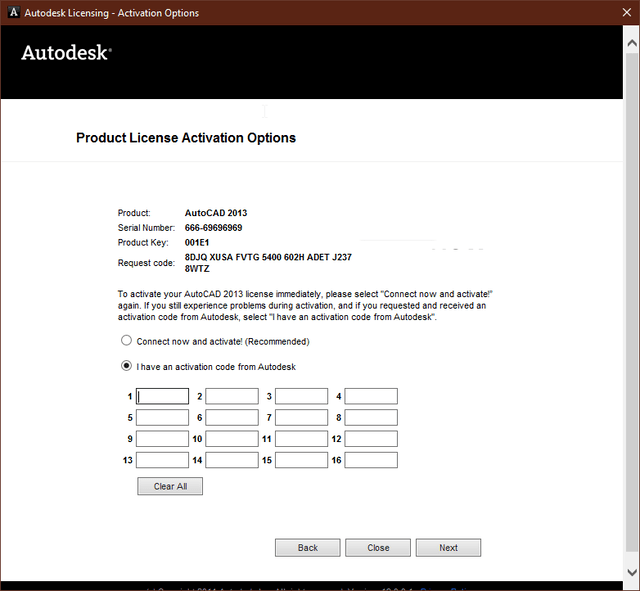Select I have an activation code option

(127, 366)
